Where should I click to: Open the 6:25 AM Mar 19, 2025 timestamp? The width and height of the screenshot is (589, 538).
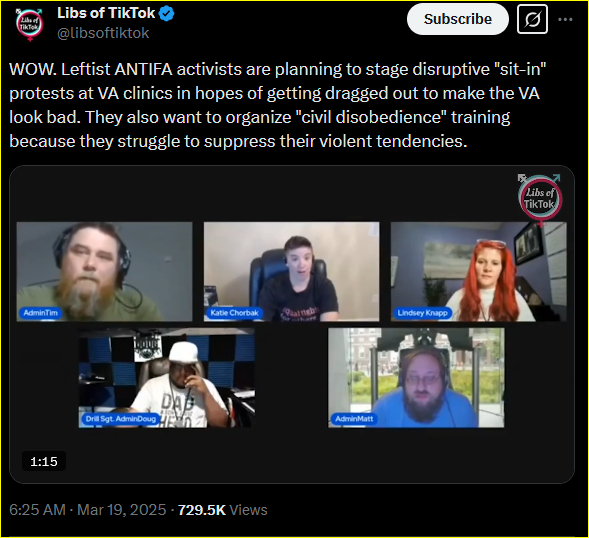(88, 510)
